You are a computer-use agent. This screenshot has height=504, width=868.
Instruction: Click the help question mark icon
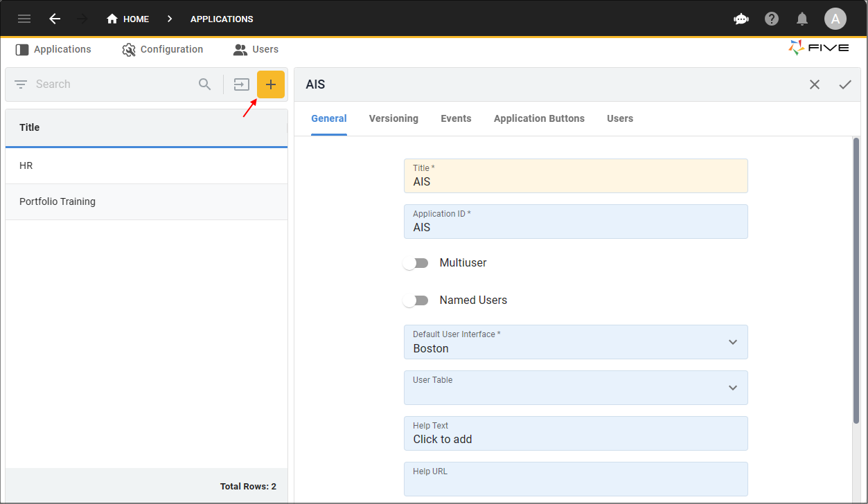click(772, 19)
